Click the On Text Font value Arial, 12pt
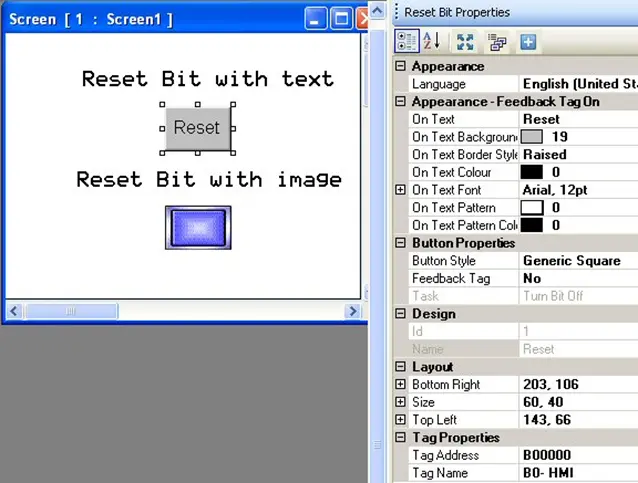The image size is (638, 483). pyautogui.click(x=579, y=190)
